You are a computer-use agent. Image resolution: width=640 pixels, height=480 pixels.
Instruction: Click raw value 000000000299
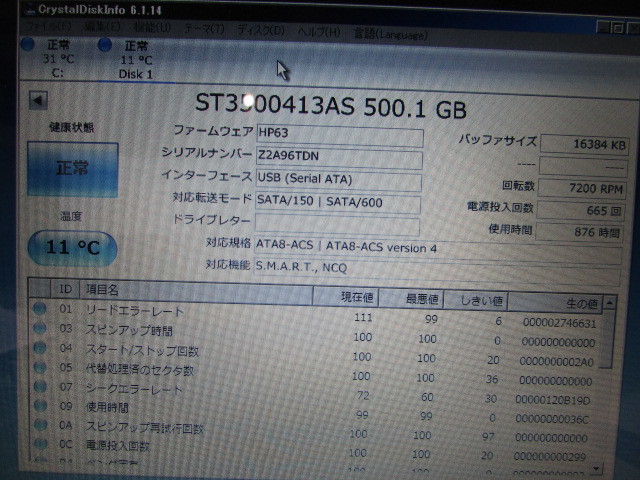click(x=550, y=456)
